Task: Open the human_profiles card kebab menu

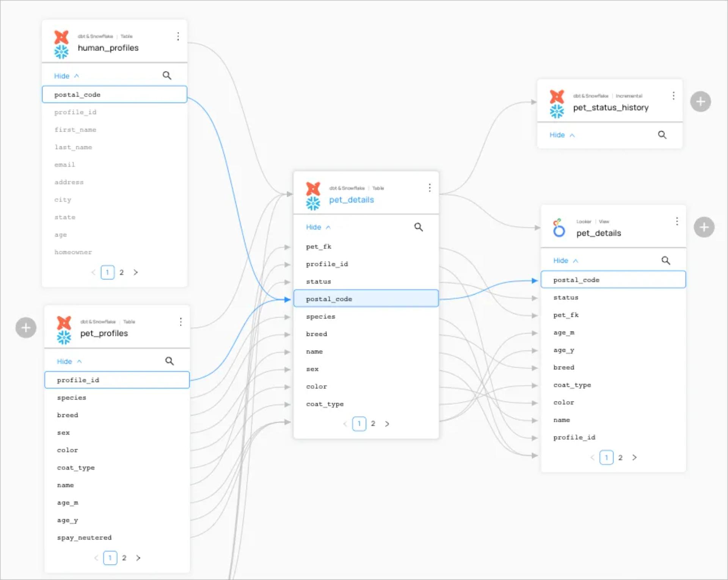Action: click(178, 36)
